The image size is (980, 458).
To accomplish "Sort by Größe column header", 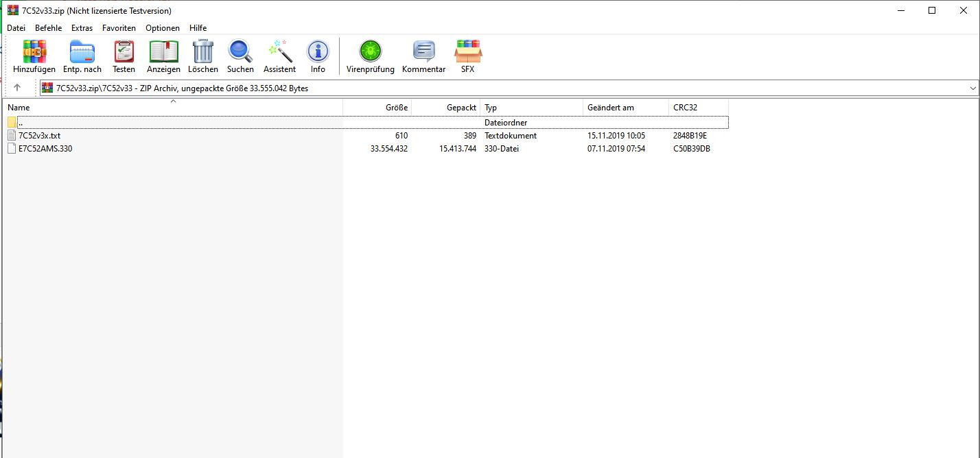I will [377, 108].
